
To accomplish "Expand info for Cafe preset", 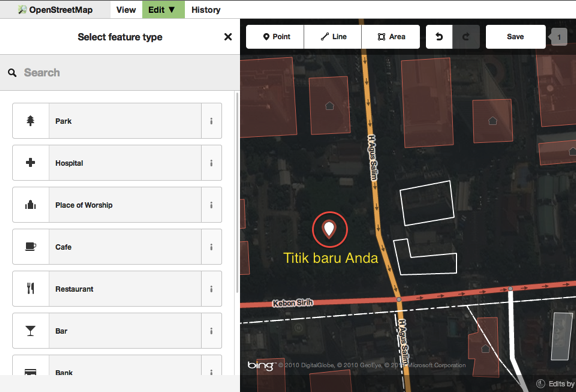I will tap(211, 247).
